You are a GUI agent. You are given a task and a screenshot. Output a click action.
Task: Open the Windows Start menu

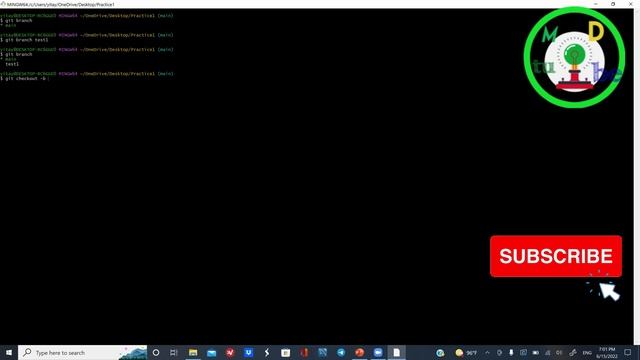click(x=9, y=352)
